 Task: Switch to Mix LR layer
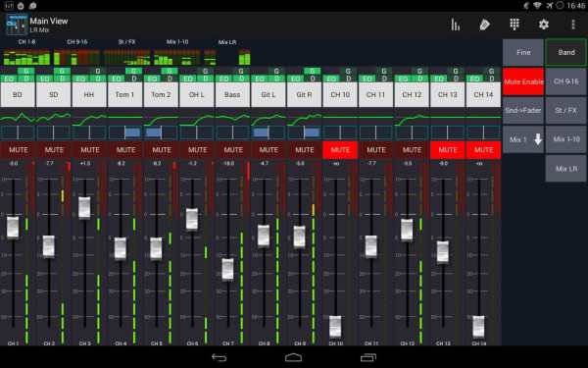pos(565,169)
